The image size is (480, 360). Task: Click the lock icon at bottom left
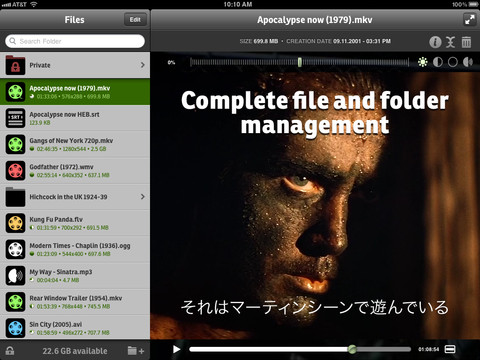click(10, 351)
